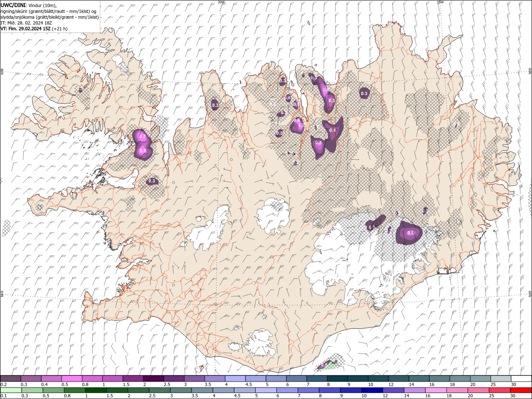
Task: Select lower rain scale swatch starting at 0.3
Action: coord(32,390)
